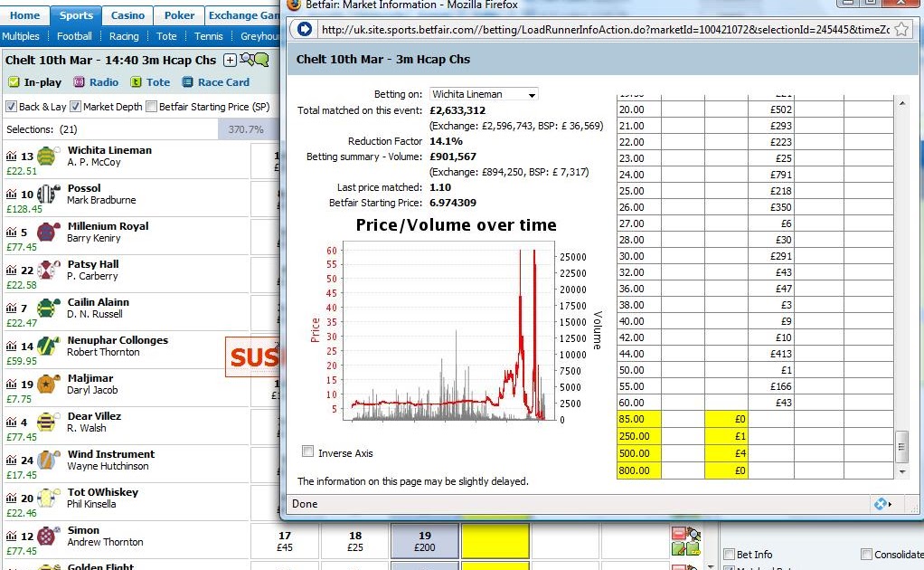Screen dimensions: 924x570
Task: Open the Football menu item
Action: (x=74, y=36)
